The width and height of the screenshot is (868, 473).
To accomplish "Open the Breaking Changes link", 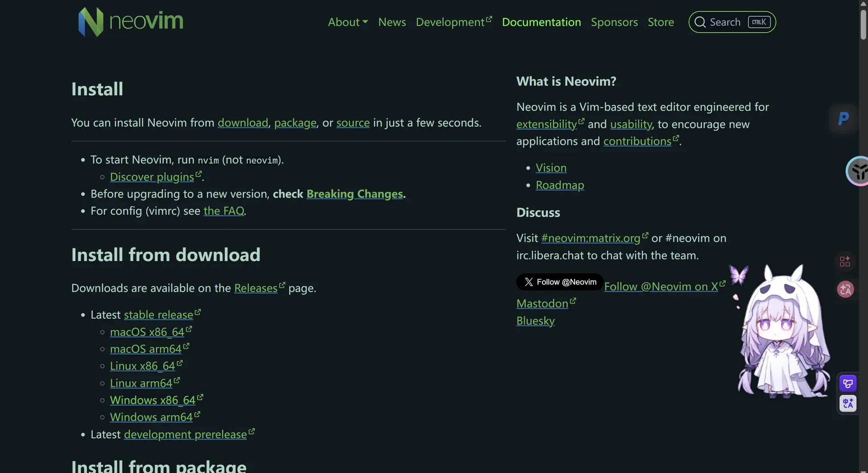I will [354, 194].
